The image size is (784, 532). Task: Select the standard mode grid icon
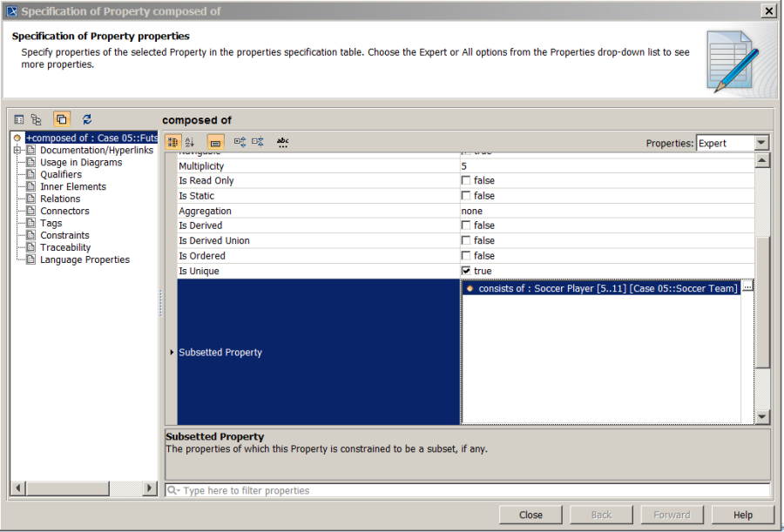point(19,119)
